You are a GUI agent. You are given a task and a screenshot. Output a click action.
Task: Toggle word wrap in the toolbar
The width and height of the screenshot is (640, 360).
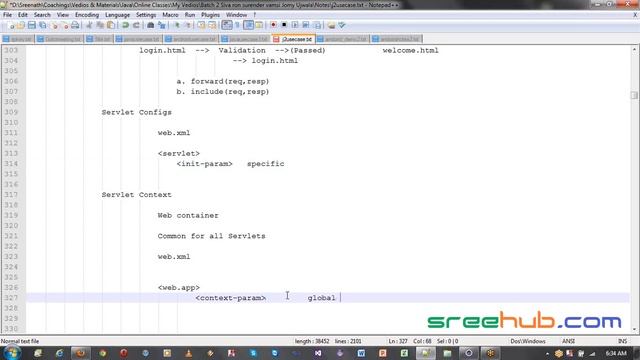pyautogui.click(x=227, y=25)
